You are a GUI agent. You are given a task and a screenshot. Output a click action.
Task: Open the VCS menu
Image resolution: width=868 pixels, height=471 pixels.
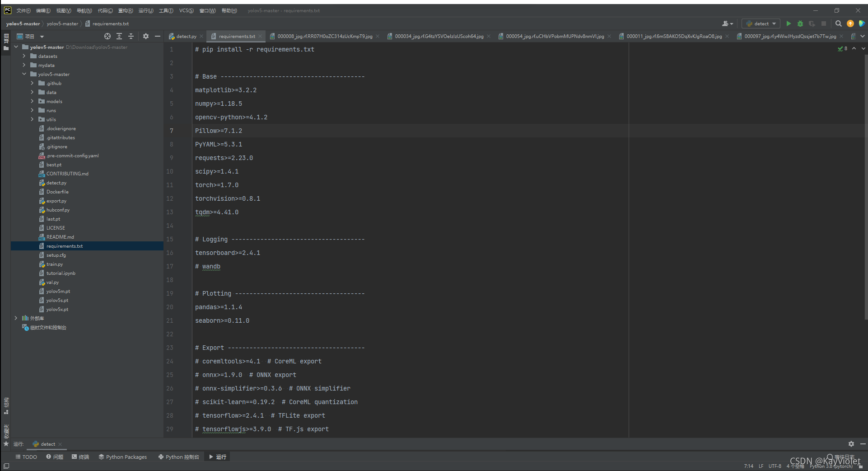tap(187, 10)
